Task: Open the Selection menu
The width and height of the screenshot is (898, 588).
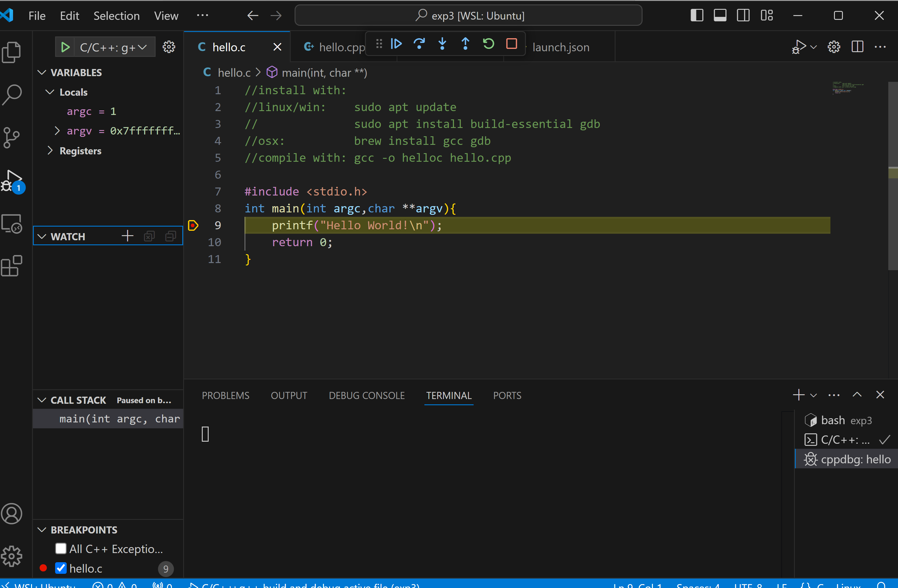Action: point(116,16)
